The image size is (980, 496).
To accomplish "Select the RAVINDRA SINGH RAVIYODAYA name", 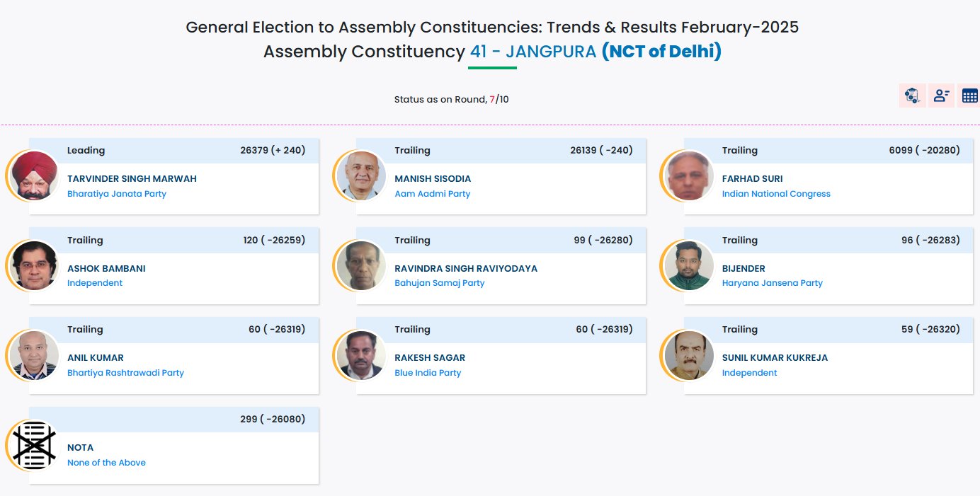I will tap(466, 269).
